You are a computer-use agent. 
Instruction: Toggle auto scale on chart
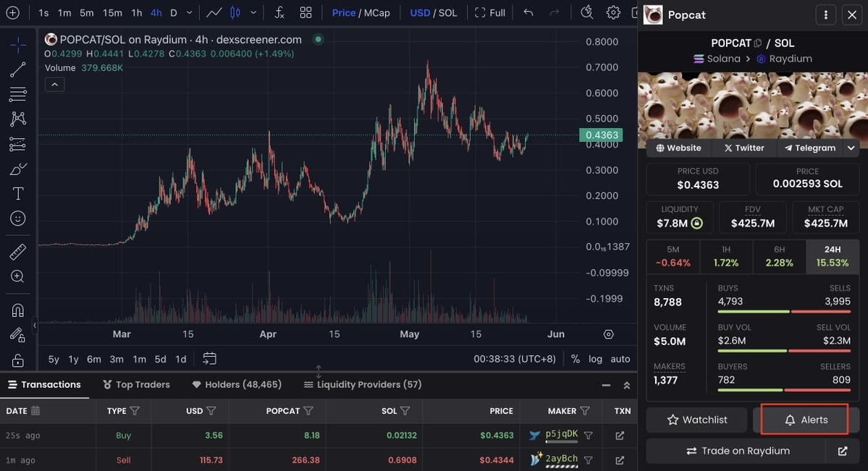(620, 359)
